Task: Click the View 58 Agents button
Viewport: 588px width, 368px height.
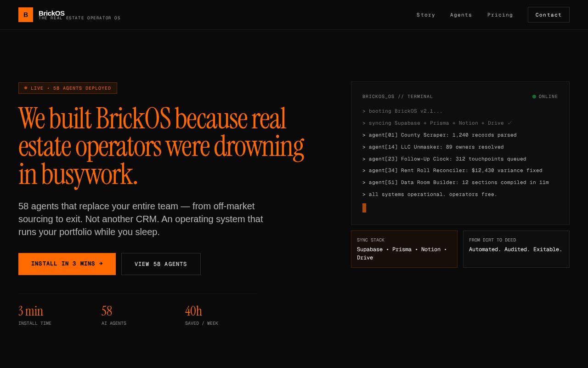Action: pyautogui.click(x=161, y=264)
